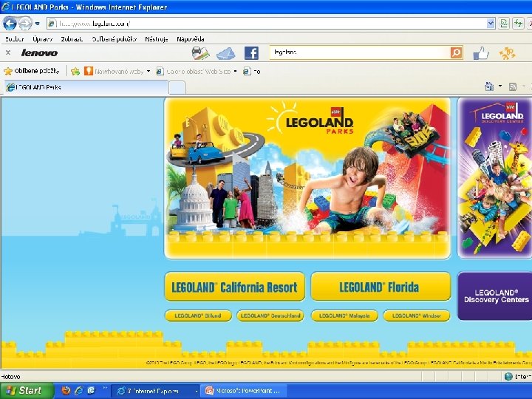Image resolution: width=532 pixels, height=399 pixels.
Task: Click the LEGOLAND Parks main banner image
Action: click(x=307, y=178)
